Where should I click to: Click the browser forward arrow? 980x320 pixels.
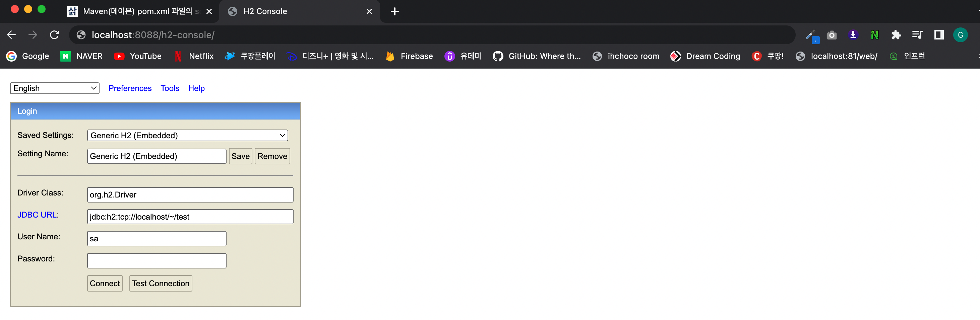pyautogui.click(x=33, y=35)
